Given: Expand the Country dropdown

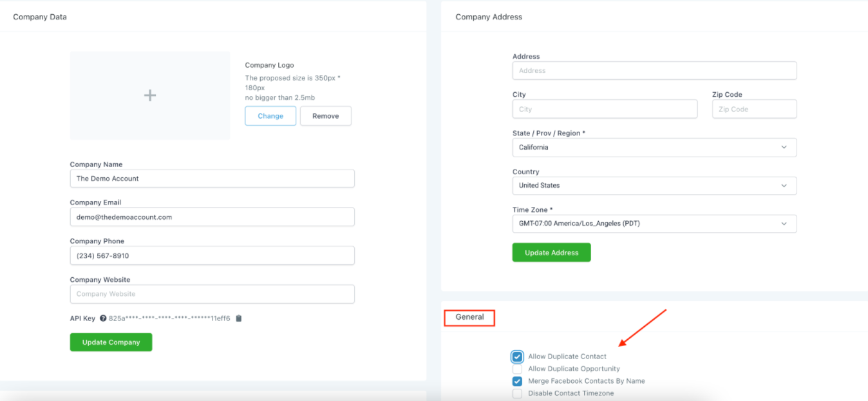Looking at the screenshot, I should [654, 186].
